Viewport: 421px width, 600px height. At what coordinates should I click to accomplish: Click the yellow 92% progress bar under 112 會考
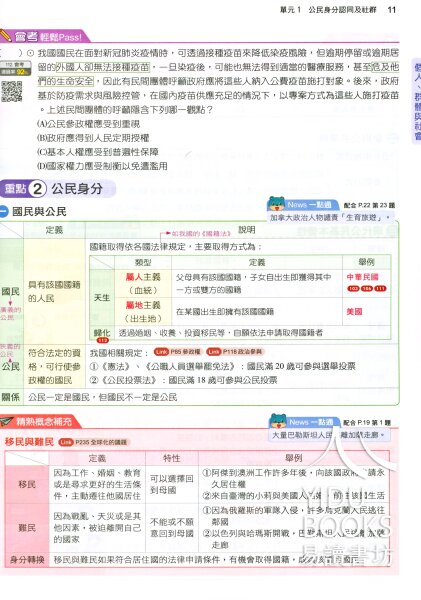[x=13, y=72]
